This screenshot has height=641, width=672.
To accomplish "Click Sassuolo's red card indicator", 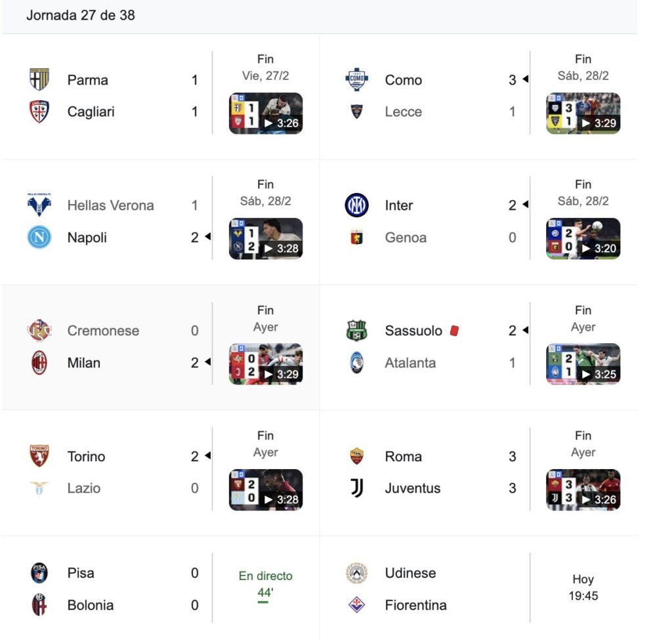I will [454, 331].
